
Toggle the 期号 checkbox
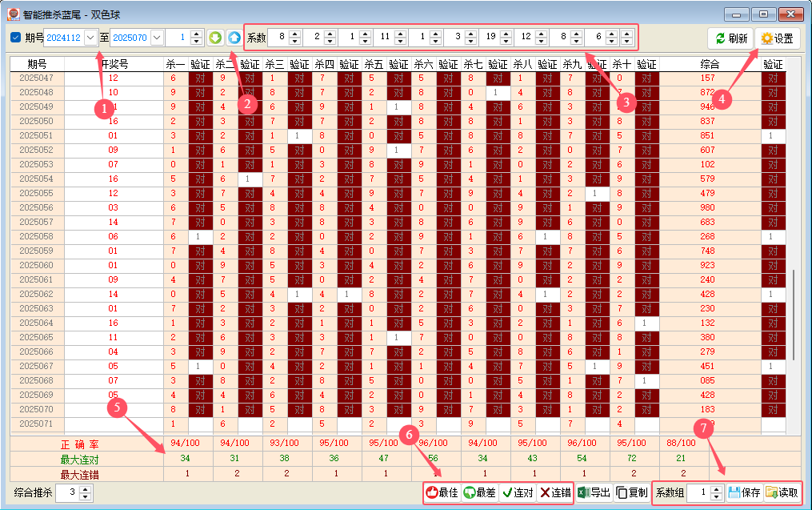point(16,38)
